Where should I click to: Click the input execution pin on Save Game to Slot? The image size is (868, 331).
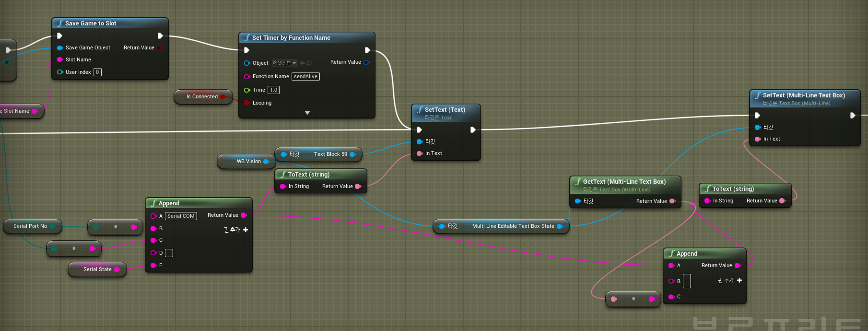(59, 35)
